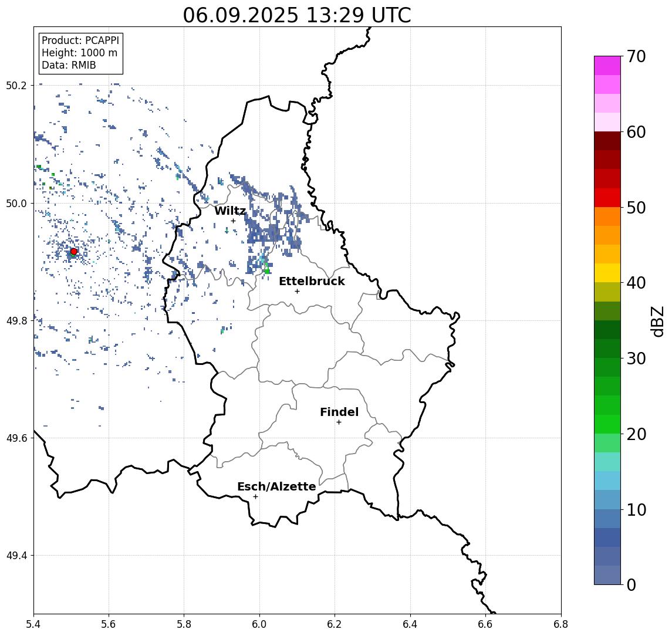Pick the dark maroon swatch just below 60 dBZ

tap(607, 141)
